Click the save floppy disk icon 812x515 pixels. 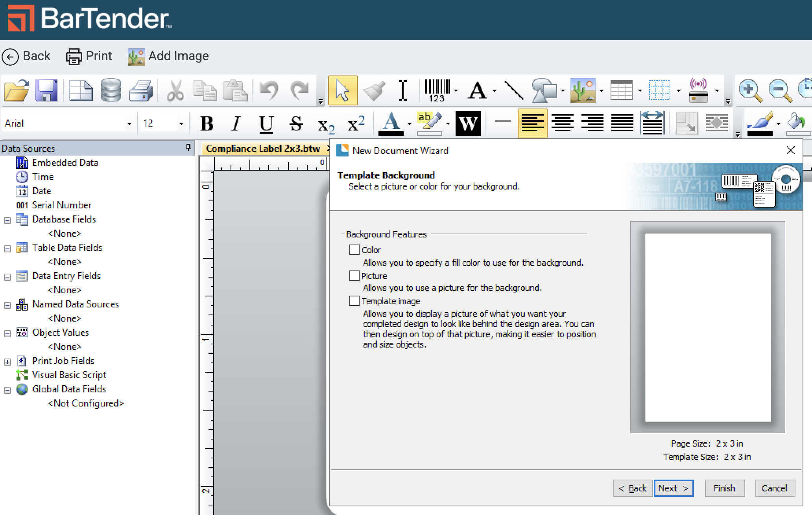(46, 90)
